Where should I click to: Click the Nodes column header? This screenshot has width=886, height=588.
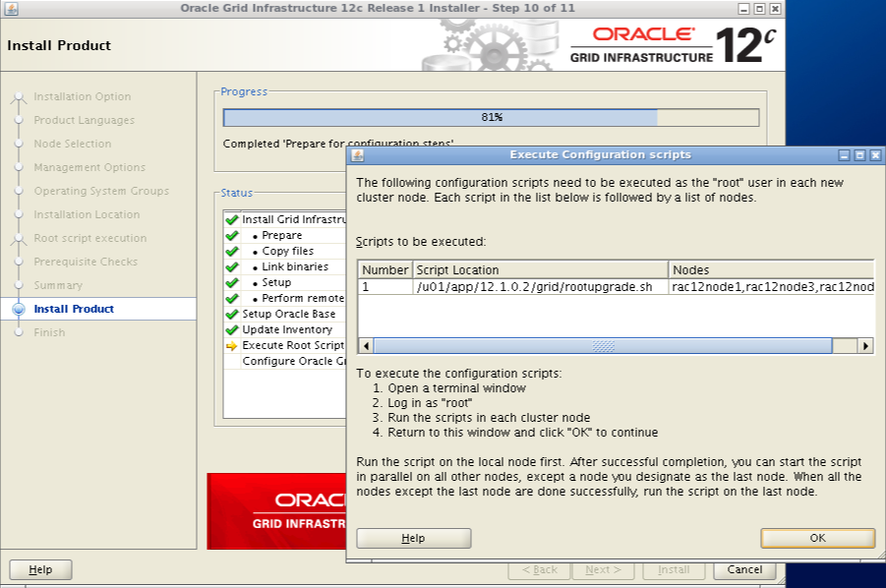point(771,269)
